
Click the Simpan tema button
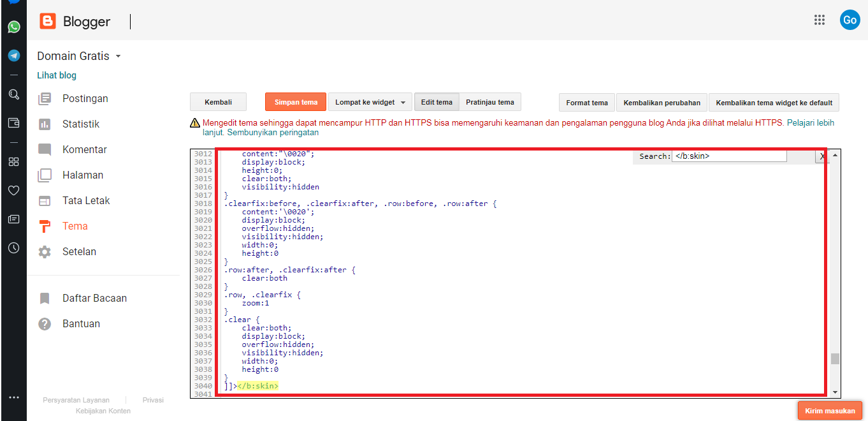pyautogui.click(x=296, y=102)
